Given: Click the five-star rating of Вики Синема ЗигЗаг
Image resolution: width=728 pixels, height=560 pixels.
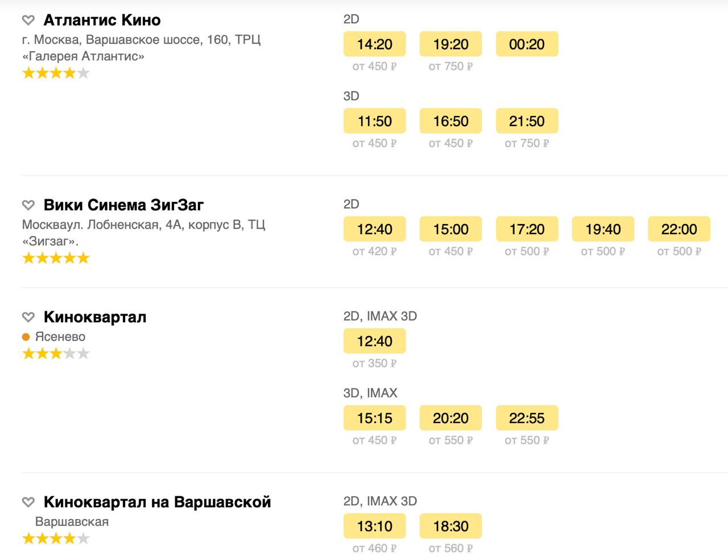Looking at the screenshot, I should pyautogui.click(x=56, y=259).
